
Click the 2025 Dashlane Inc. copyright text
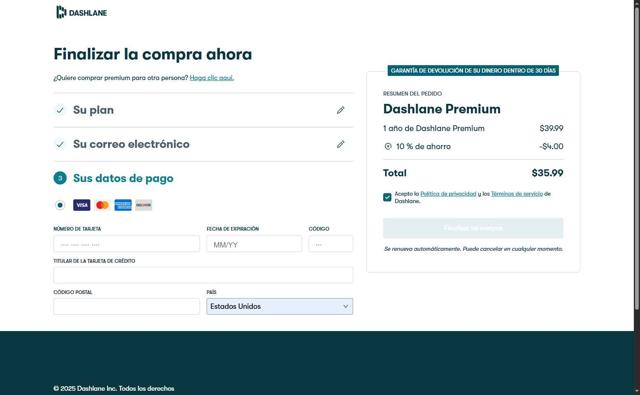point(114,388)
